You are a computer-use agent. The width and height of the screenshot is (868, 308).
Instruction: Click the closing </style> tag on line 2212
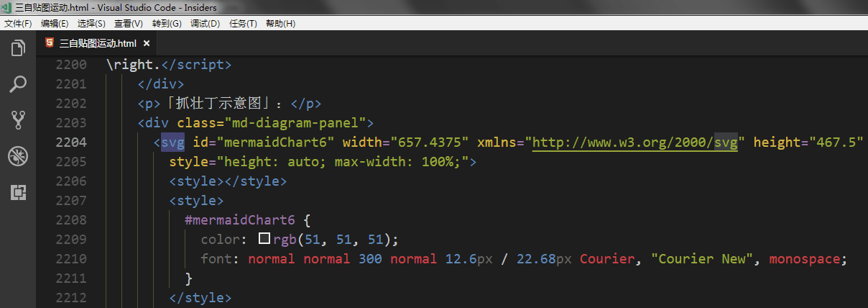200,297
